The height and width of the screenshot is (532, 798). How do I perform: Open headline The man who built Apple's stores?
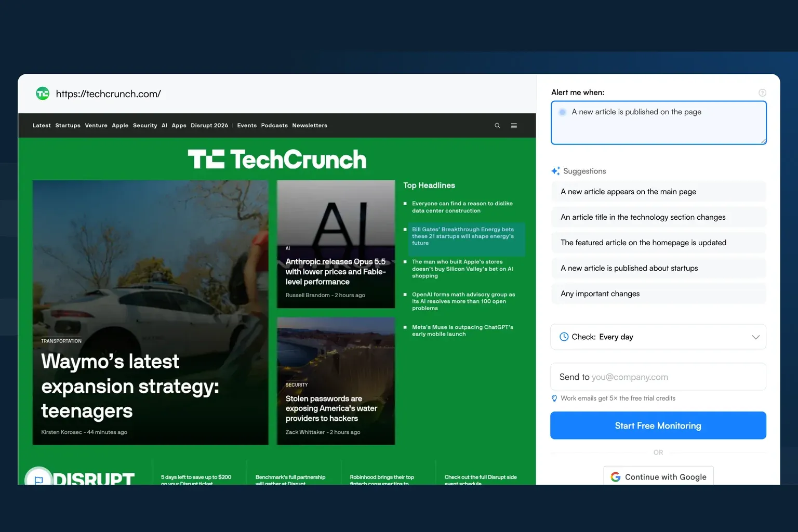[462, 269]
